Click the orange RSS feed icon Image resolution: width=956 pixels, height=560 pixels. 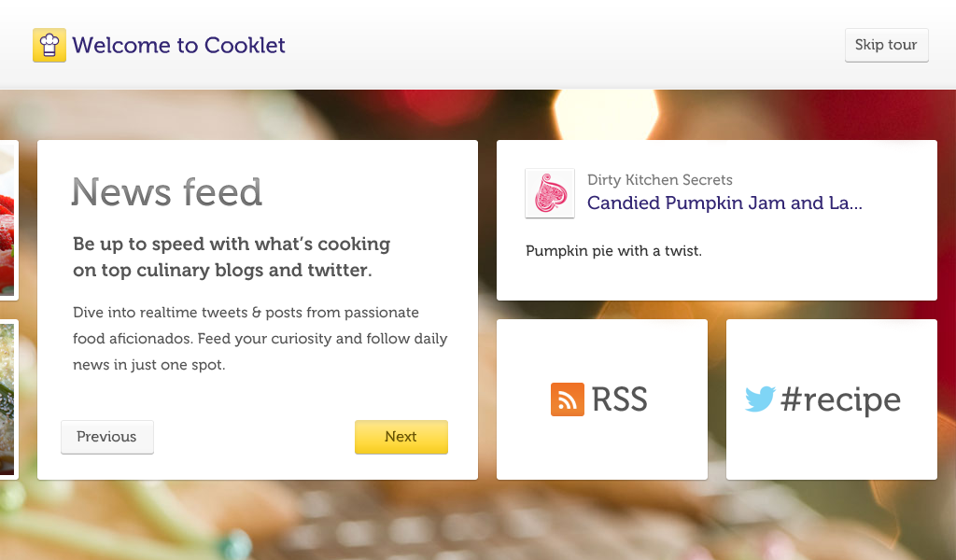[567, 399]
